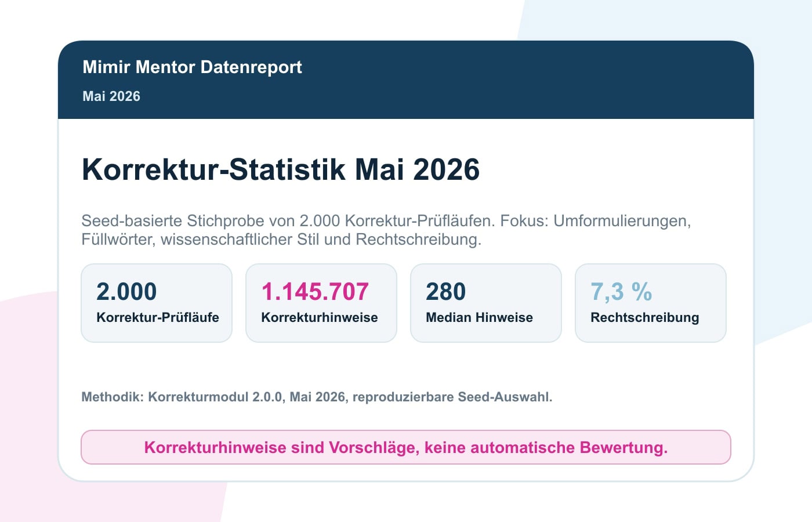
Task: Select the Korrektur-Prüfläufe label
Action: pos(158,318)
